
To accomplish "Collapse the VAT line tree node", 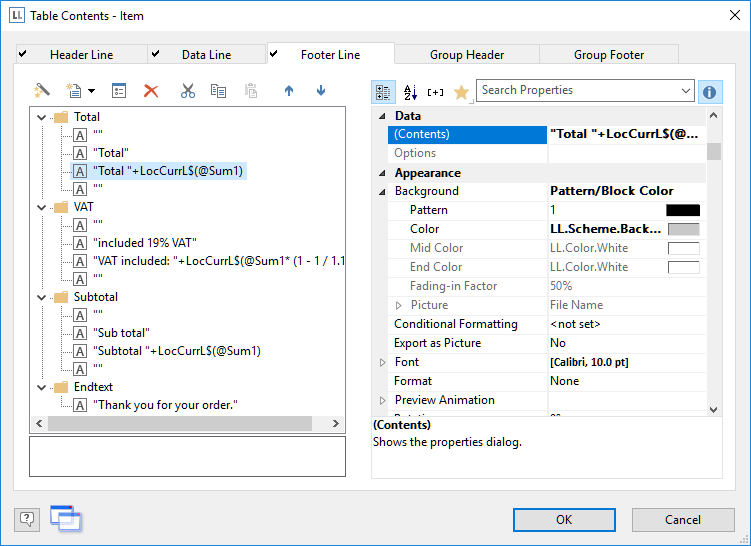I will (42, 207).
